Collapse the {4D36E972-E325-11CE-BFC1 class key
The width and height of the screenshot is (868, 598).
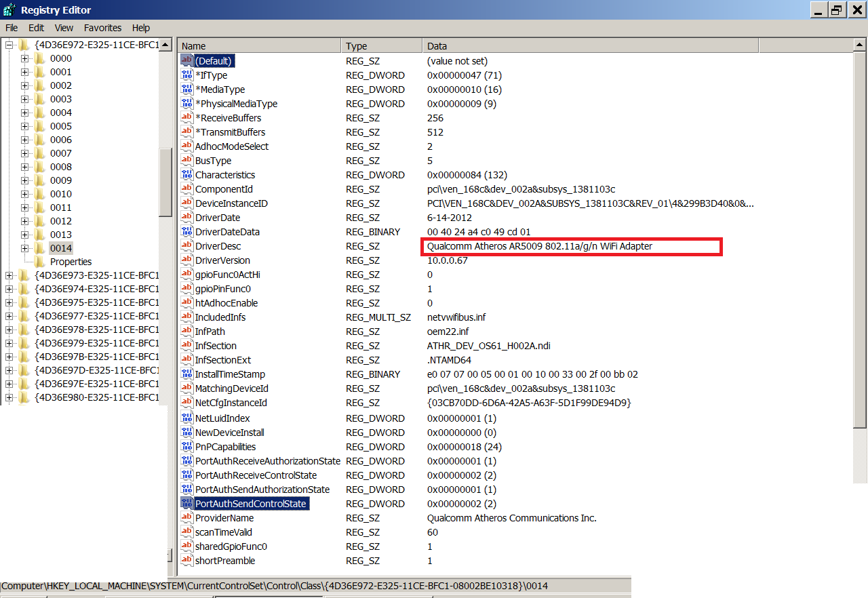[x=9, y=45]
